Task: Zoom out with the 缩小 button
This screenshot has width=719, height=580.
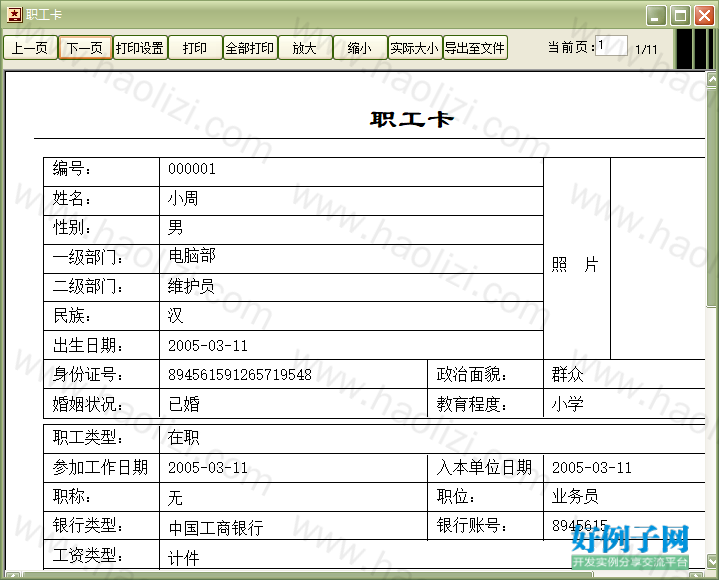Action: coord(360,48)
